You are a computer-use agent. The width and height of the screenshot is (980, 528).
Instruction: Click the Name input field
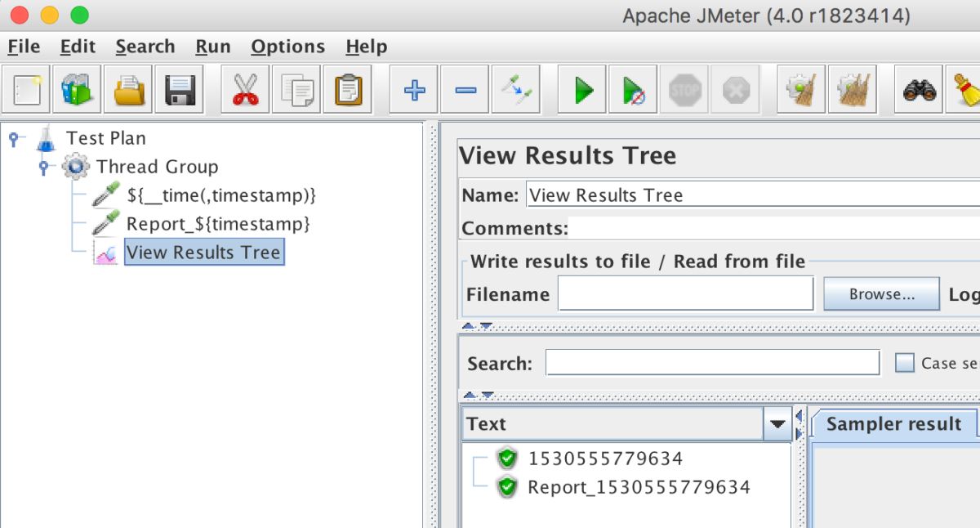[752, 195]
